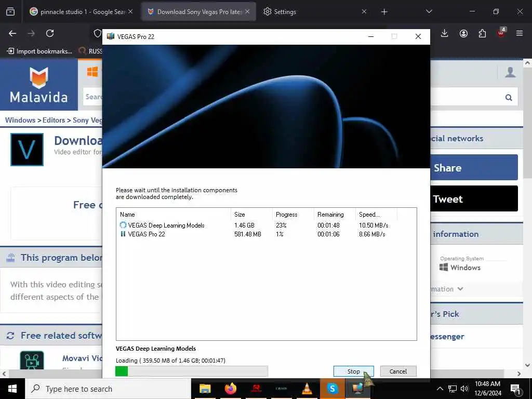Viewport: 532px width, 399px height.
Task: Open File Explorer from the taskbar
Action: pos(205,389)
